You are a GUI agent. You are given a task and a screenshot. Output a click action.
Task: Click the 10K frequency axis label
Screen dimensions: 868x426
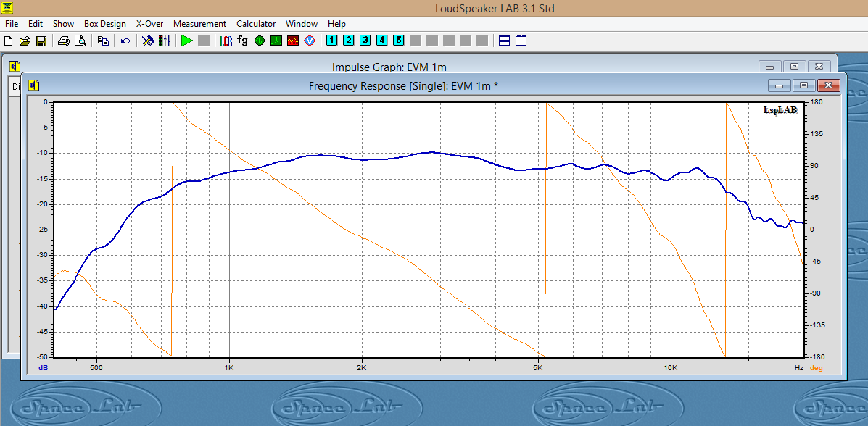click(671, 367)
